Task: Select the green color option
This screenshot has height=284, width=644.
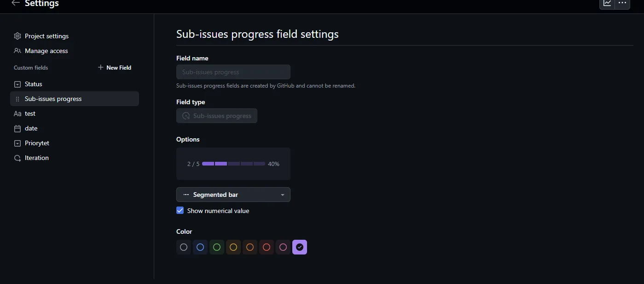Action: pos(217,247)
